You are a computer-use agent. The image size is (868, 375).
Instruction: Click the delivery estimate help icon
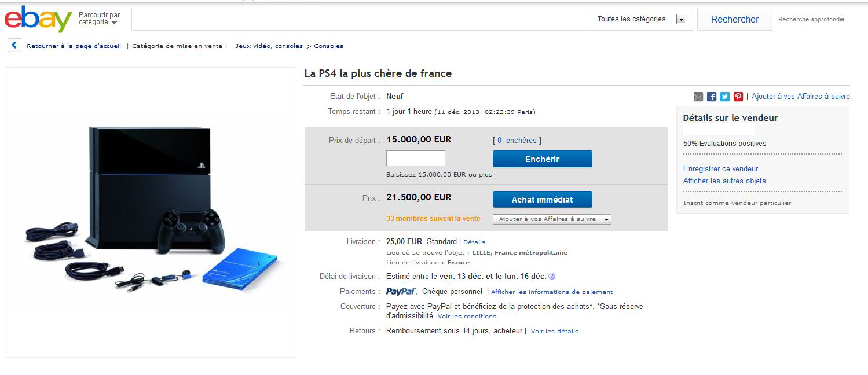552,277
